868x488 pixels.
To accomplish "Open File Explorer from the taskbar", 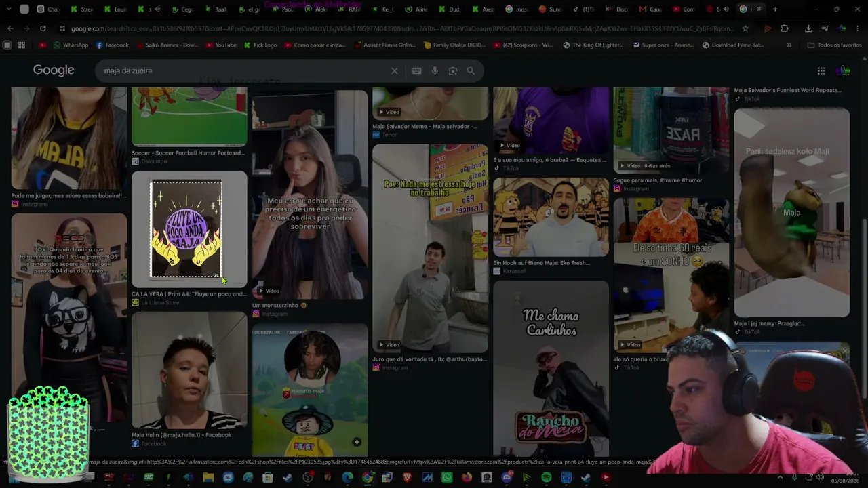I will [x=208, y=477].
